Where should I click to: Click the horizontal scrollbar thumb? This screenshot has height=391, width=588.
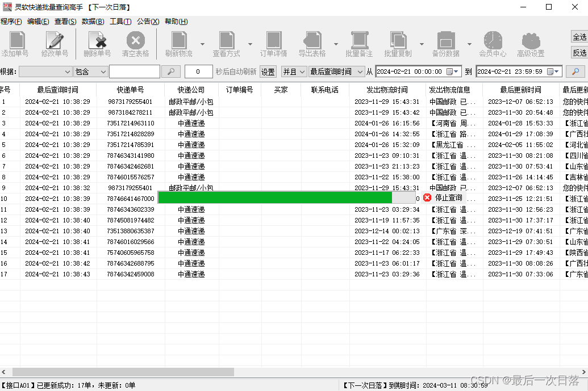[x=123, y=372]
